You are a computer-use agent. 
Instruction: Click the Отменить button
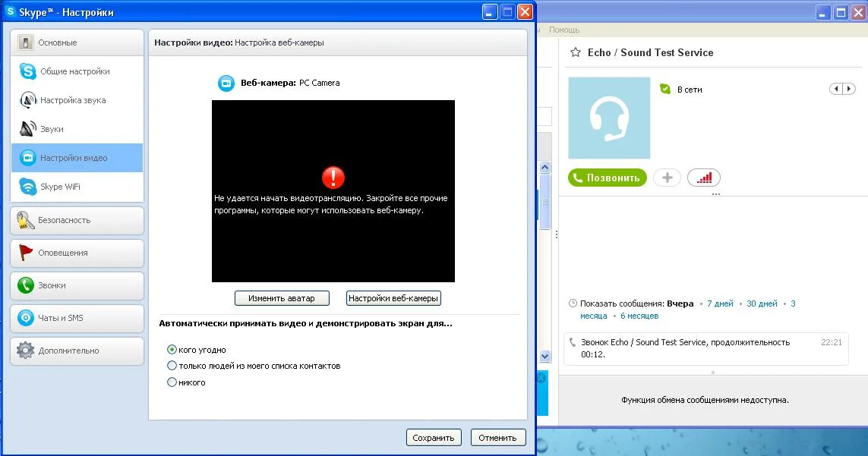pyautogui.click(x=497, y=438)
